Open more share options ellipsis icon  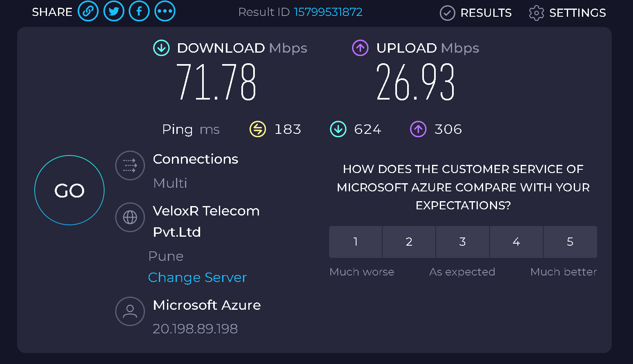point(165,11)
